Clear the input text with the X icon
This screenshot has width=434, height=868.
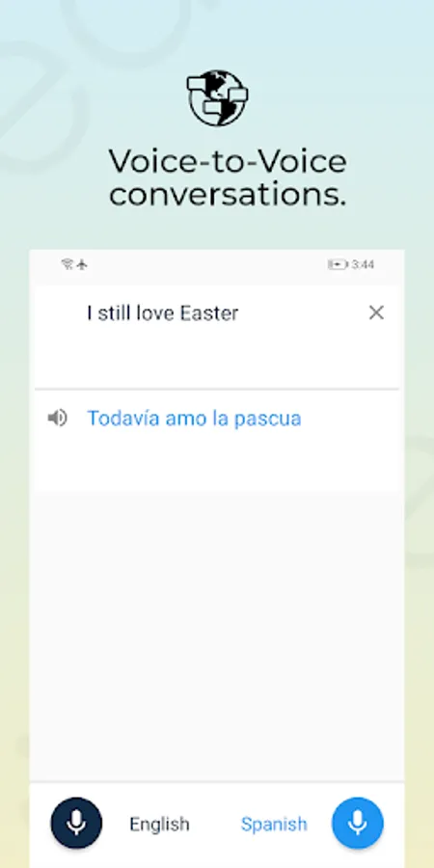coord(376,312)
